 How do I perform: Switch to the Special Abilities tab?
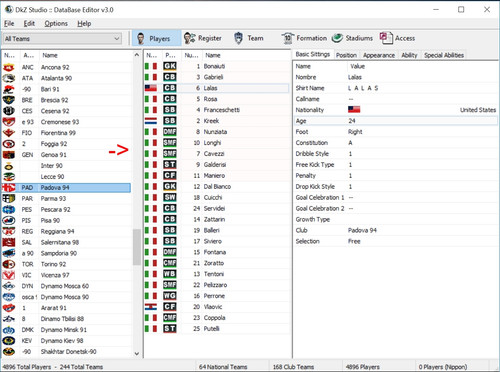444,55
